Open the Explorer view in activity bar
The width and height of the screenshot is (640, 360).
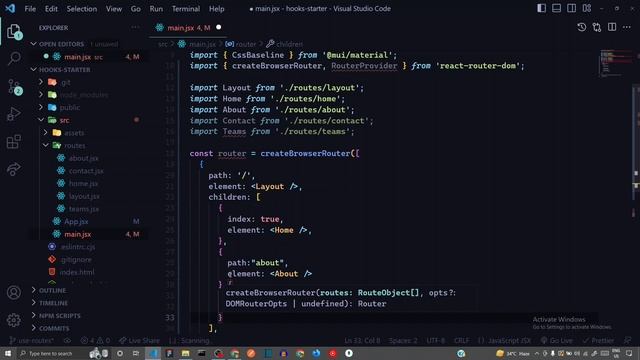pyautogui.click(x=14, y=31)
